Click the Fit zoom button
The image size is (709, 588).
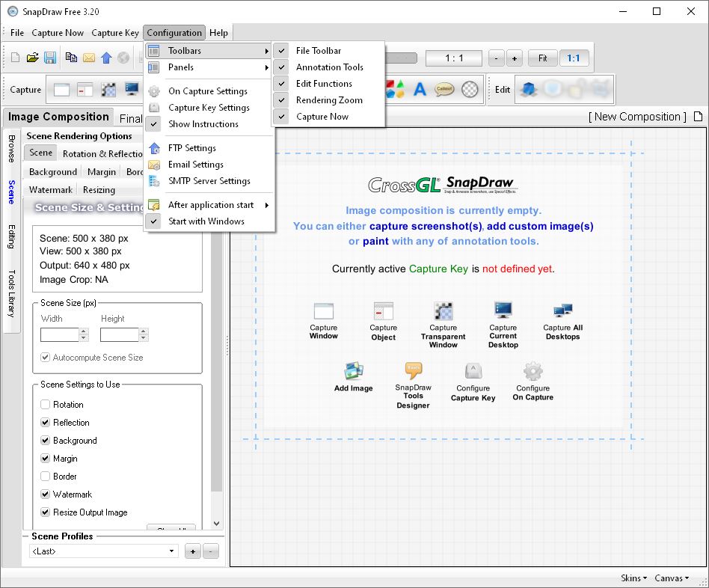tap(542, 58)
